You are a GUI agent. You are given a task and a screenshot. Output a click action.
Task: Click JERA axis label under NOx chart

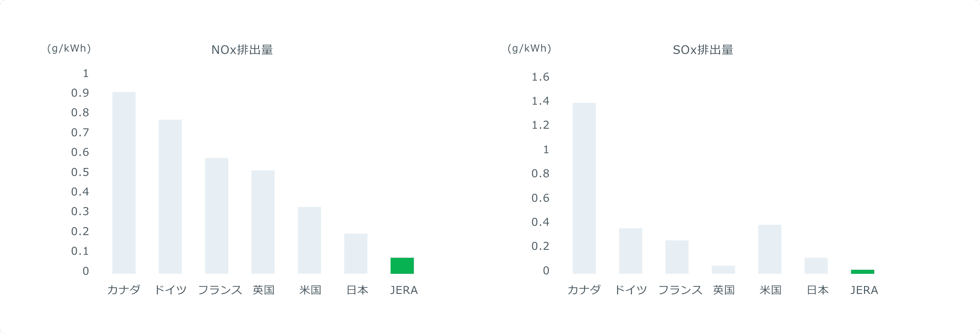(404, 290)
